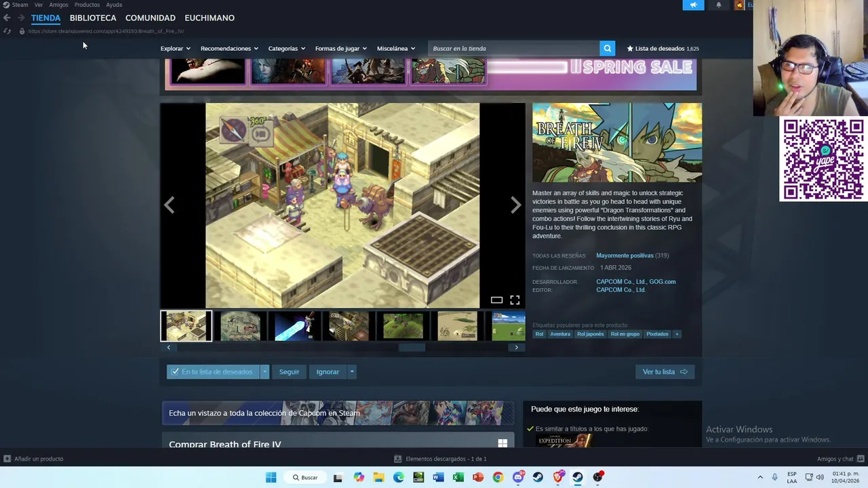This screenshot has height=488, width=868.
Task: Select the TIENDA tab
Action: tap(45, 18)
